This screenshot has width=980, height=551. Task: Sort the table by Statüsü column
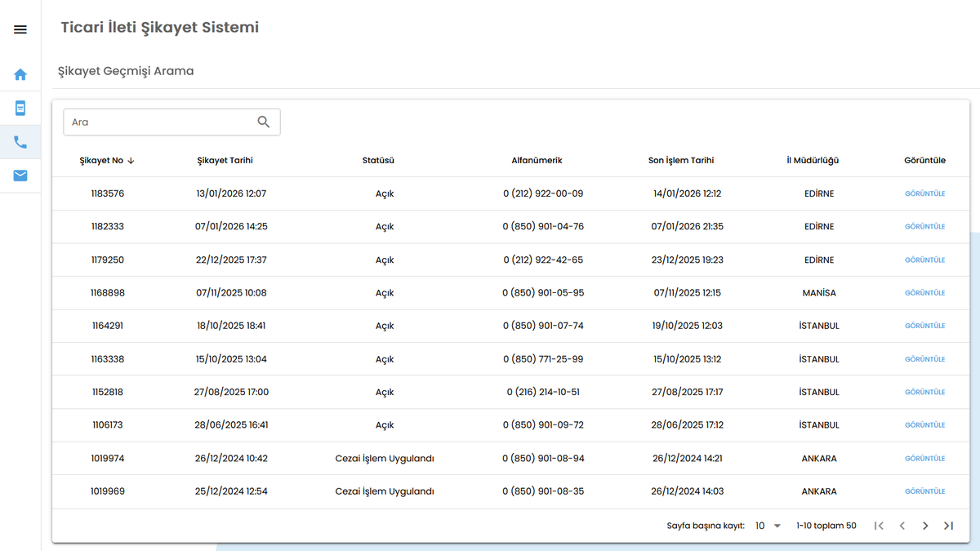(378, 160)
